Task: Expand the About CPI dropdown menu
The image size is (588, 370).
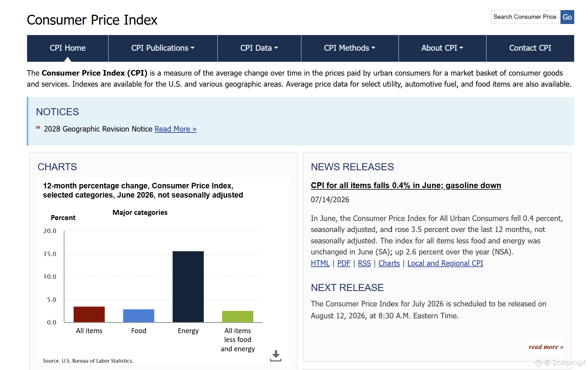Action: [442, 48]
